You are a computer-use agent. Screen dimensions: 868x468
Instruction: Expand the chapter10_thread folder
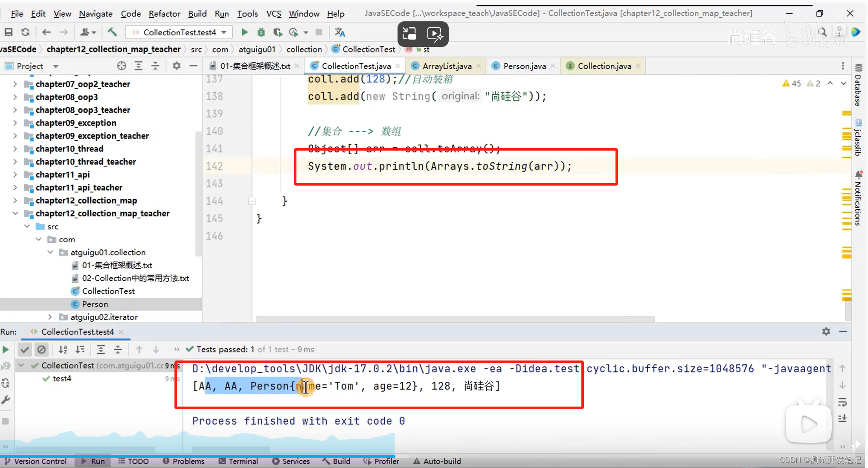(x=15, y=148)
